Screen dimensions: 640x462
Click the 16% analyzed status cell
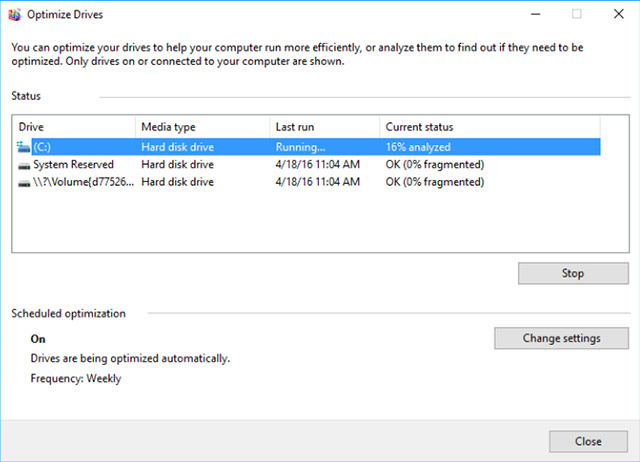(x=420, y=146)
